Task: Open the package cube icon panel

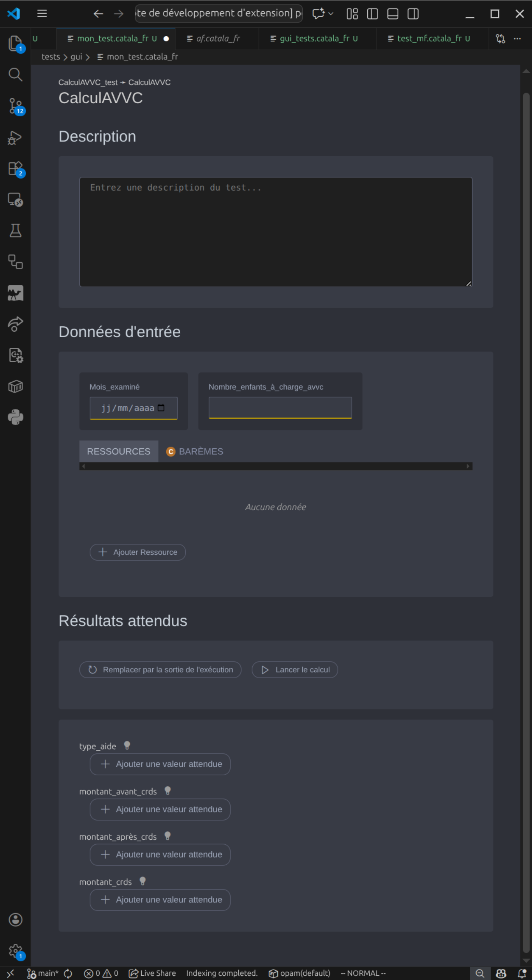Action: [15, 386]
